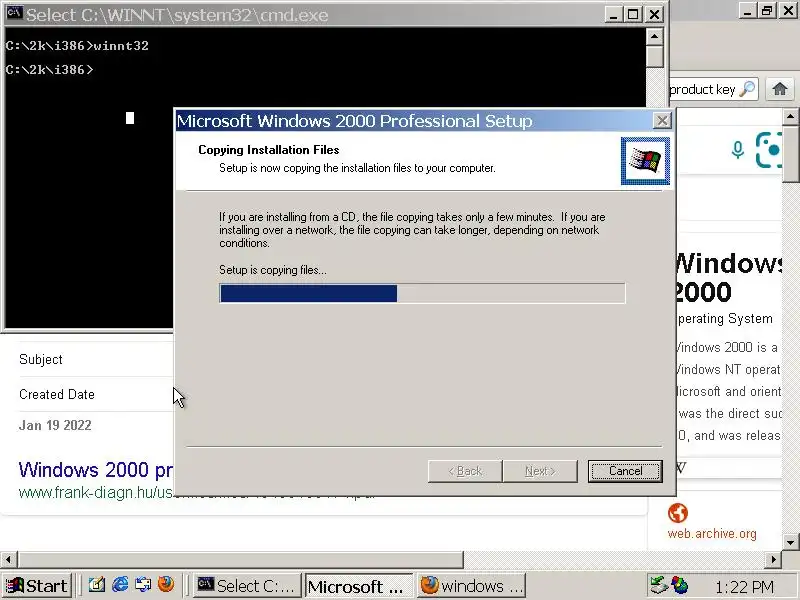Cancel the Windows 2000 Setup file copy

point(625,471)
